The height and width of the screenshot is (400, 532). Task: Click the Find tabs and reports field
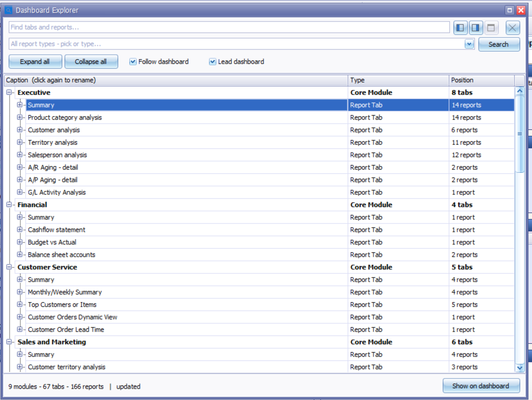point(229,27)
